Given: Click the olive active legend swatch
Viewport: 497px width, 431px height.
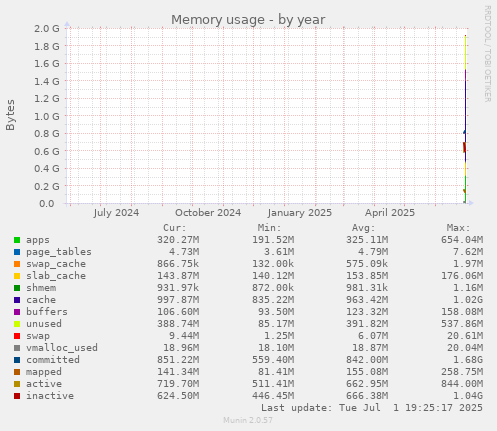Looking at the screenshot, I should point(17,384).
